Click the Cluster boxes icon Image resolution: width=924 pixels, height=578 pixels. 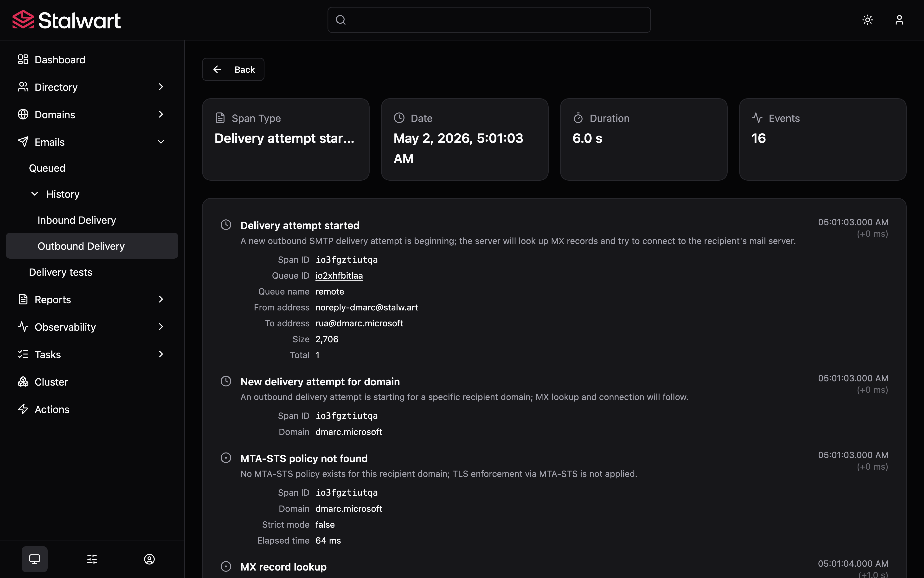tap(23, 382)
